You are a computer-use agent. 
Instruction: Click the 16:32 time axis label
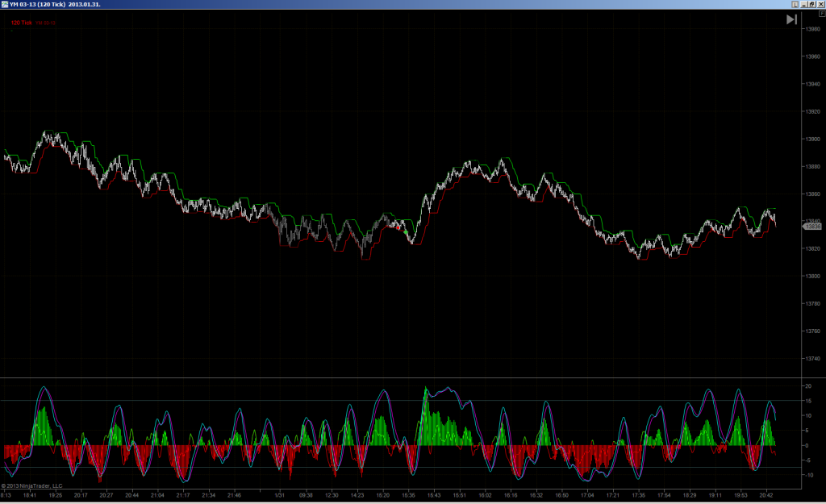tap(536, 495)
